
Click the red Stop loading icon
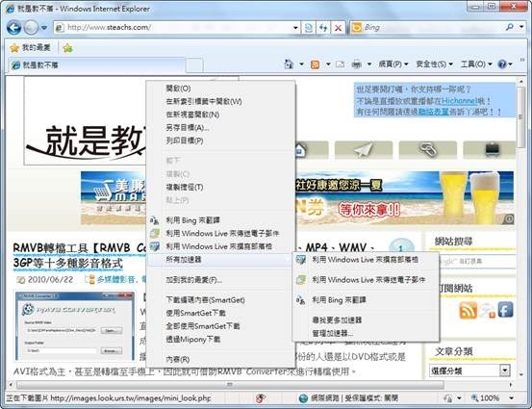point(338,28)
